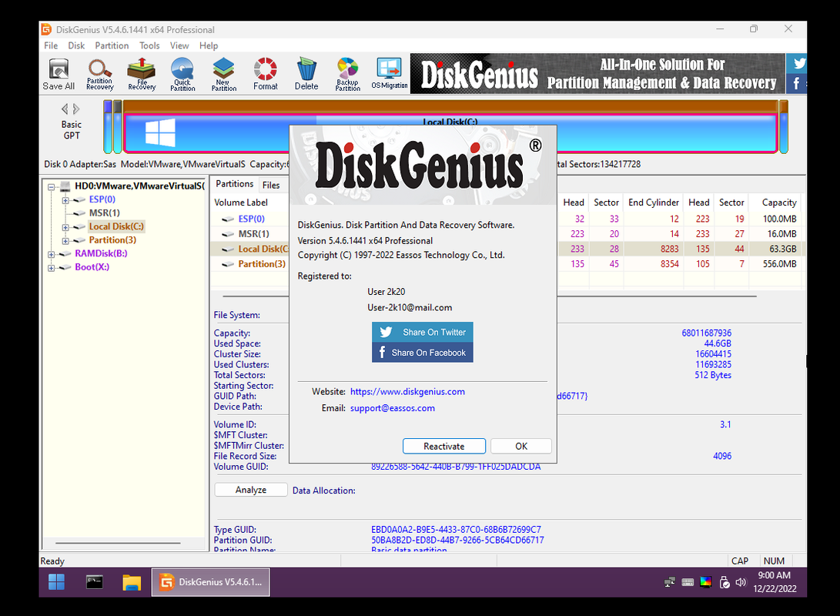840x616 pixels.
Task: Expand the Boot(X:) node
Action: coord(52,268)
